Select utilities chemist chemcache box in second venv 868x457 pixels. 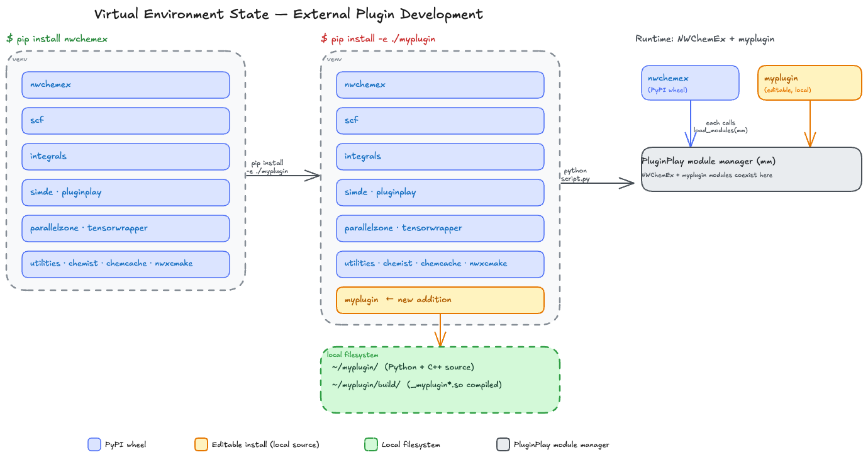[440, 264]
